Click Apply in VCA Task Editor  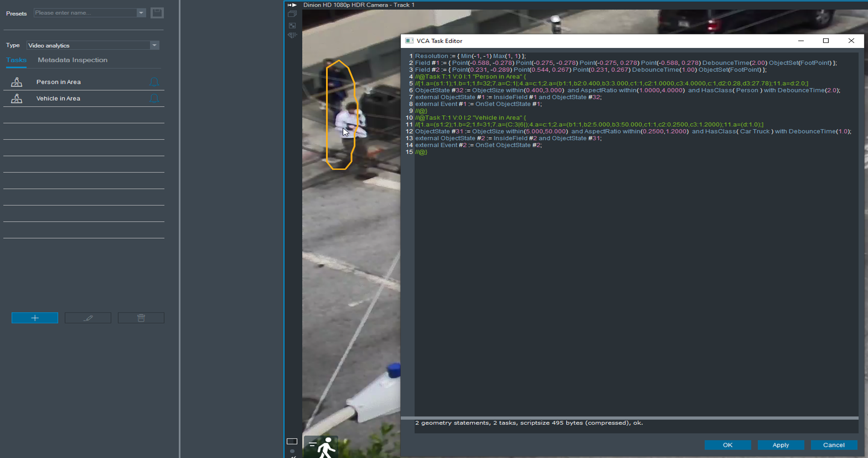point(780,445)
